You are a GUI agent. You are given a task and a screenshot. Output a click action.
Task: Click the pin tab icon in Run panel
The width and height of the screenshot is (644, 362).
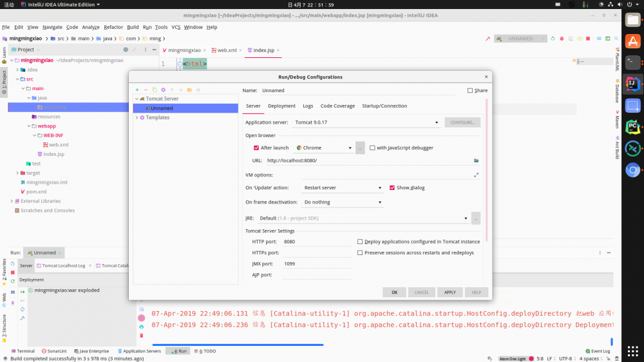13,303
